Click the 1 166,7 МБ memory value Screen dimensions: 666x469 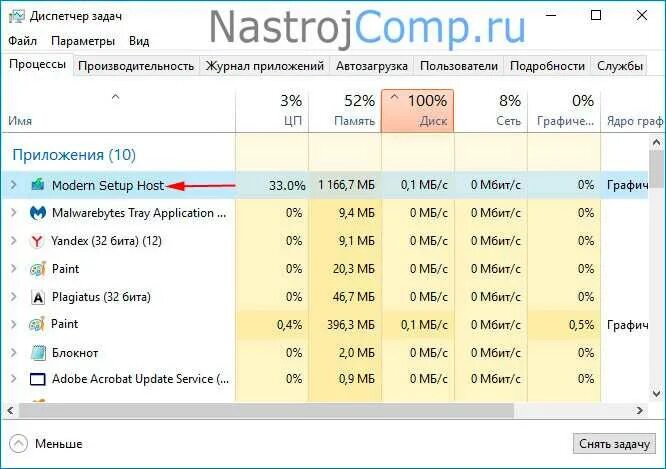(347, 185)
